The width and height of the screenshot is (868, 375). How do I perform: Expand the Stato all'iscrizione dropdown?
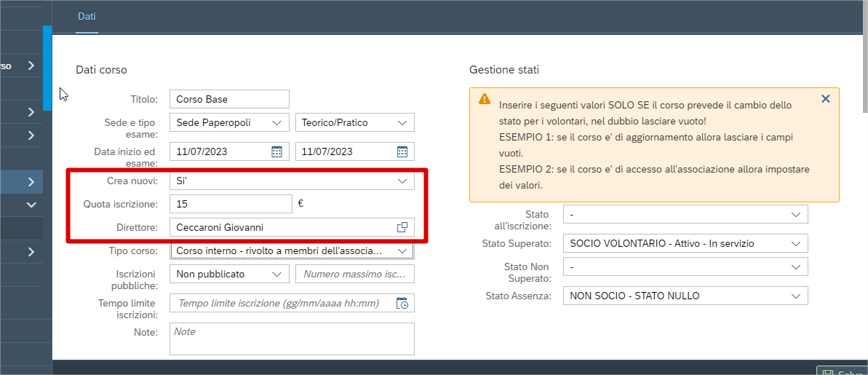point(795,215)
